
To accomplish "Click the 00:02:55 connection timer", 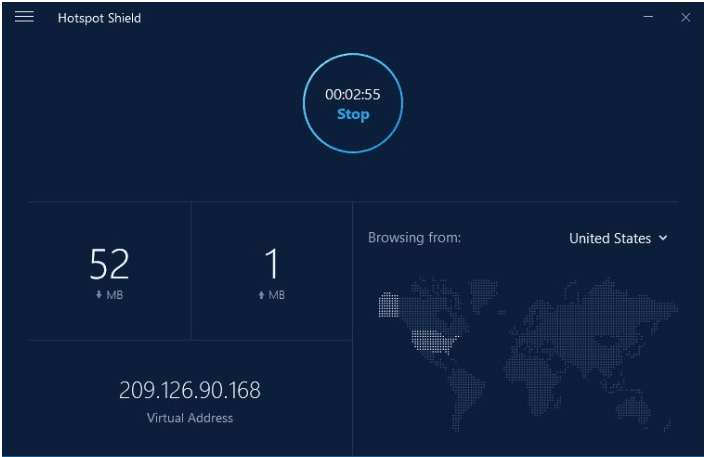I will [x=353, y=94].
